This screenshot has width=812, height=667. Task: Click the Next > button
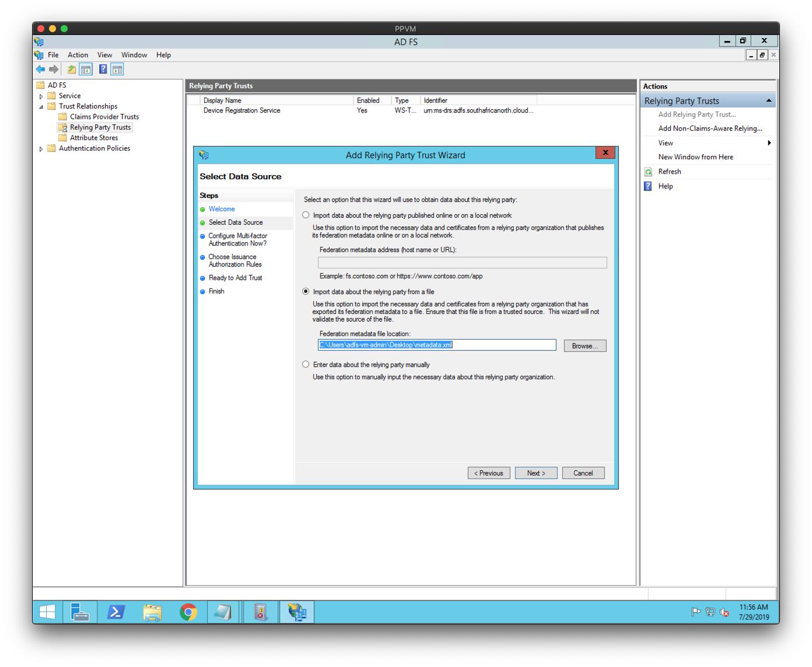click(536, 473)
